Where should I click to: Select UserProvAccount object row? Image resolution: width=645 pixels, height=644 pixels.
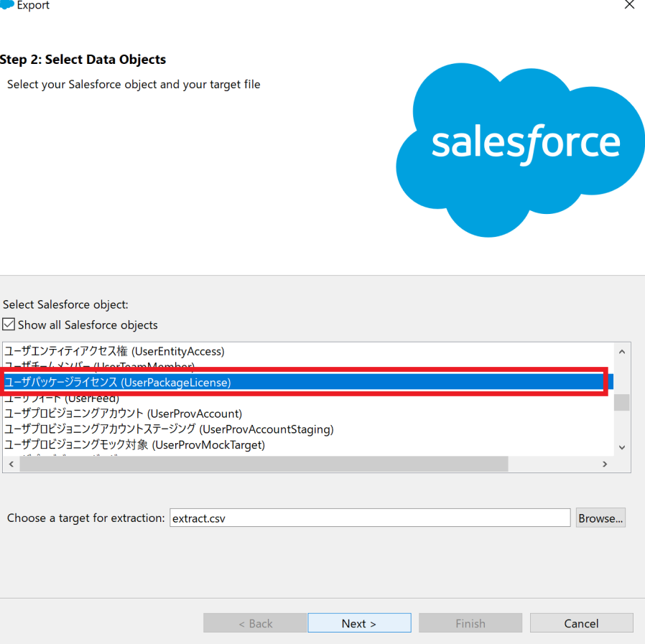308,414
